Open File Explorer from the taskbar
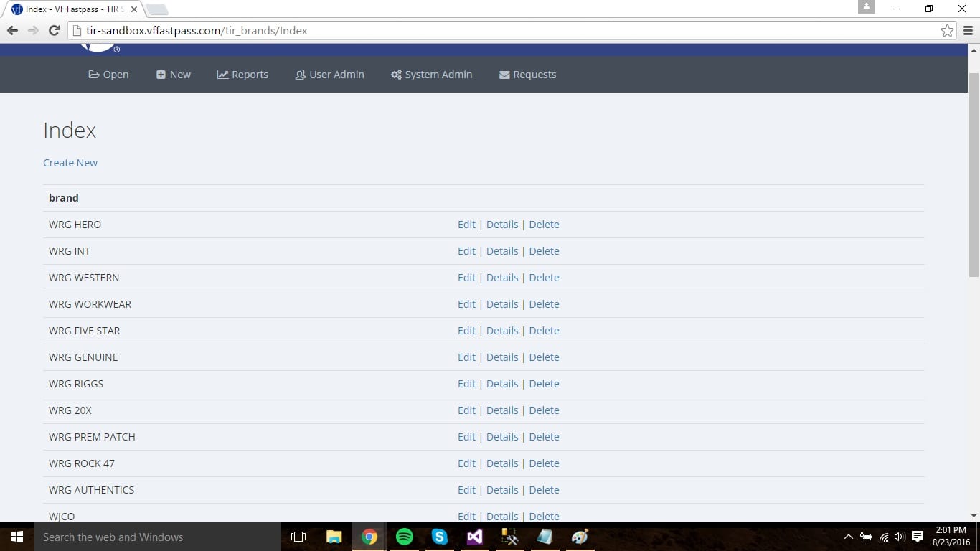Image resolution: width=980 pixels, height=551 pixels. [334, 537]
